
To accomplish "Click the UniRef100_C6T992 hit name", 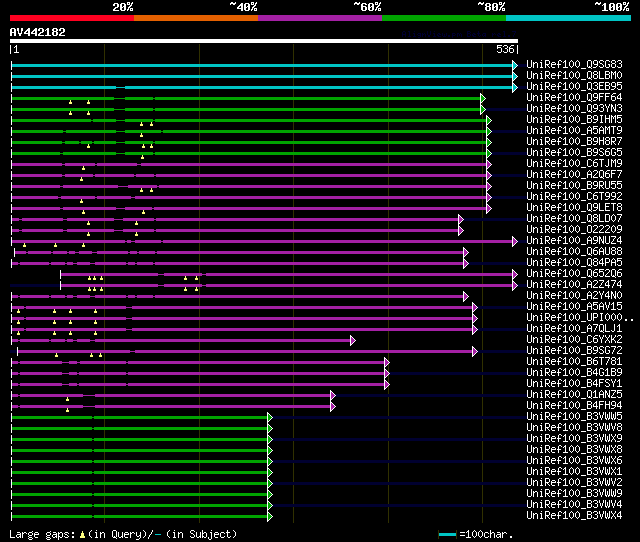I will tap(574, 197).
